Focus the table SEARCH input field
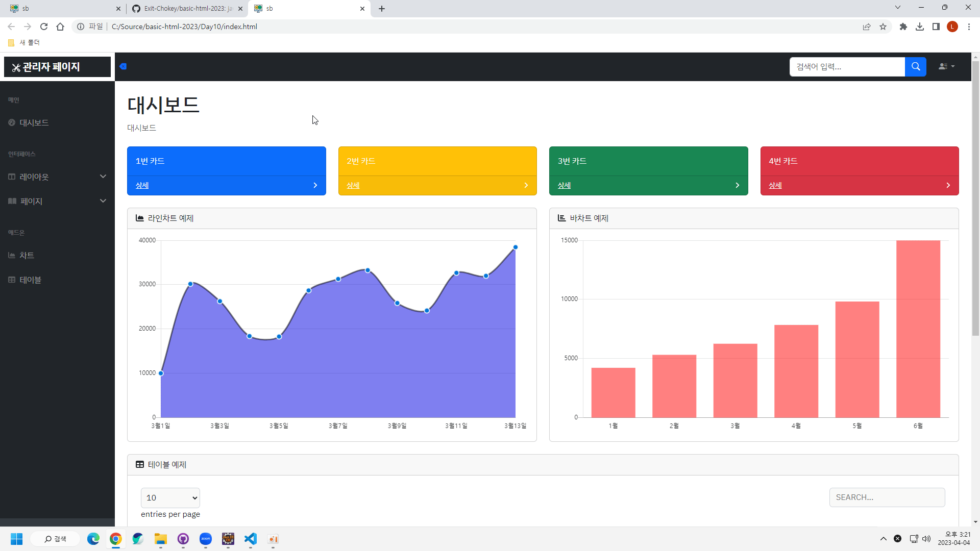Image resolution: width=980 pixels, height=551 pixels. pos(887,497)
